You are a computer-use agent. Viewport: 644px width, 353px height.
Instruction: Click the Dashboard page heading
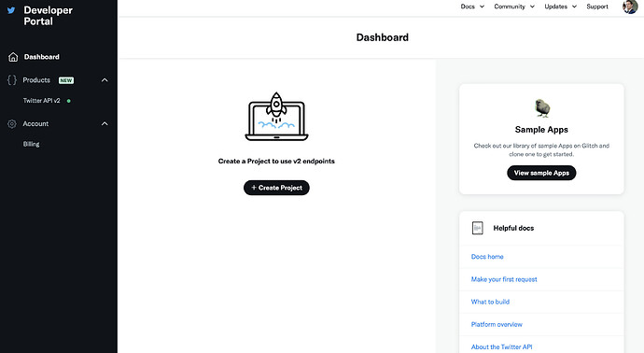click(383, 37)
